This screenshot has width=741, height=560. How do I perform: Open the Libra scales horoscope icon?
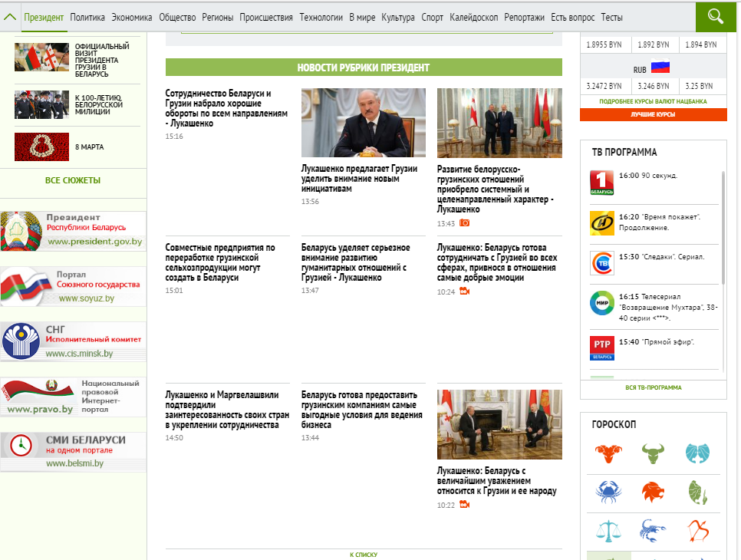coord(608,530)
